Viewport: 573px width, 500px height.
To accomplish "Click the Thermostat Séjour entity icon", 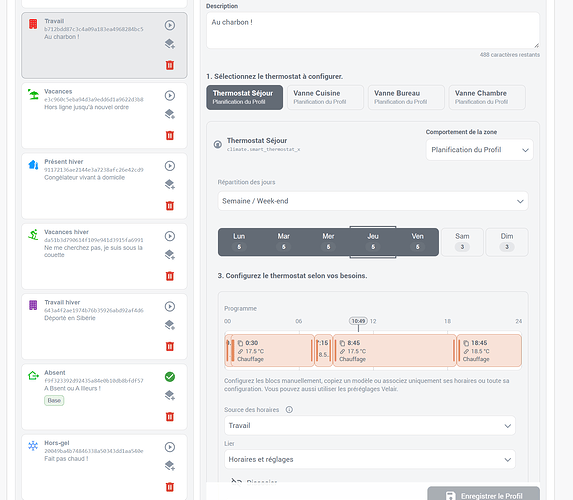I will click(217, 144).
